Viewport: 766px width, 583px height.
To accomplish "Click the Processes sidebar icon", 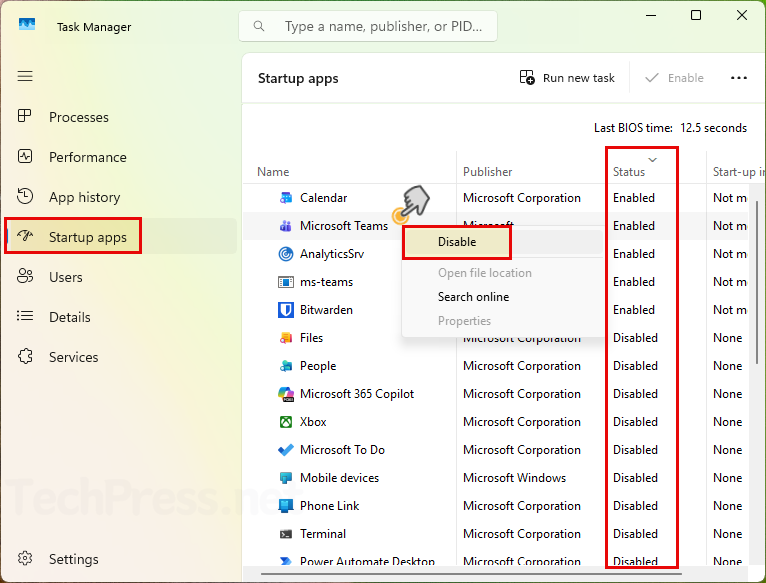I will [24, 116].
